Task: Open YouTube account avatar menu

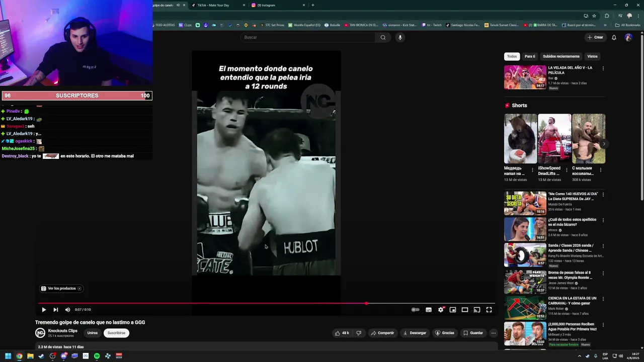Action: click(x=628, y=37)
